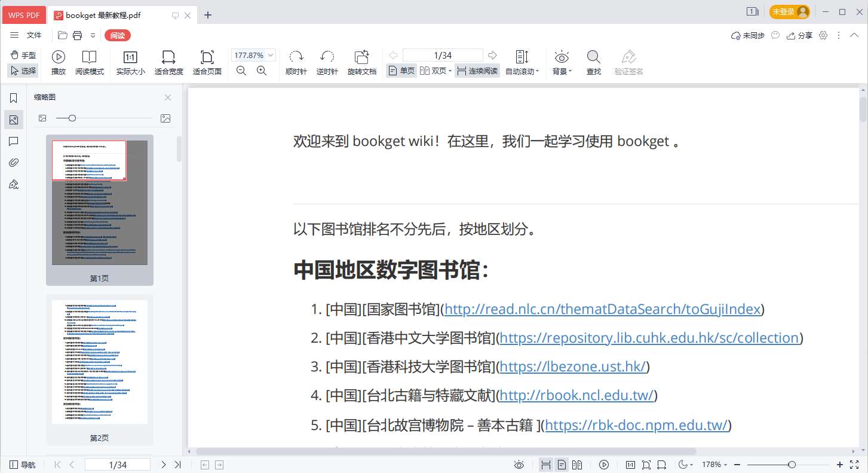This screenshot has width=868, height=473.
Task: Click the Fit Width (适合宽度) icon
Action: pos(168,62)
